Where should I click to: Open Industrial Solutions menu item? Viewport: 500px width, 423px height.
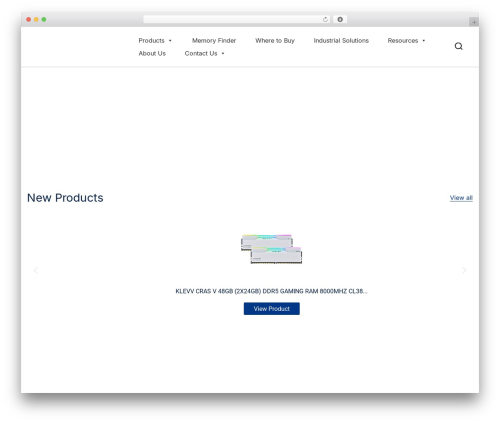pos(341,40)
